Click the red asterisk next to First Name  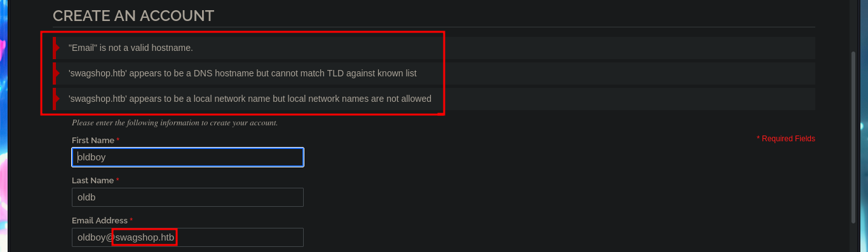coord(118,139)
